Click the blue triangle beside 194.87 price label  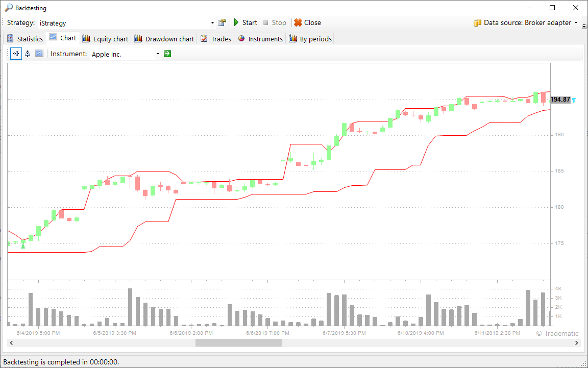[574, 101]
